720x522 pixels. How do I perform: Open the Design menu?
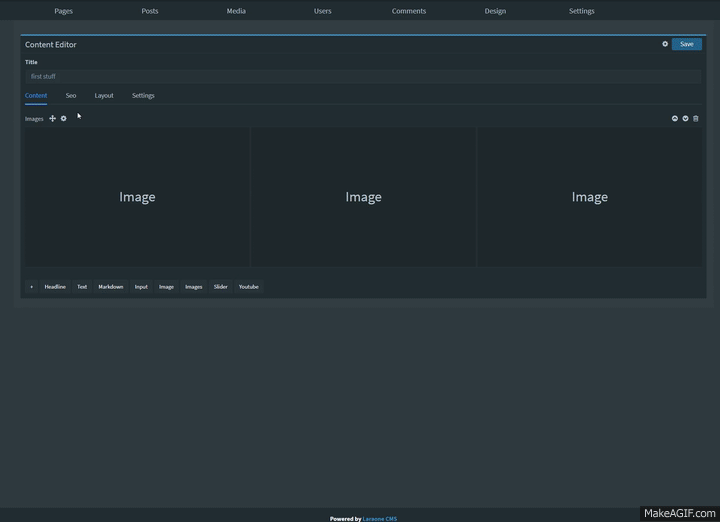495,11
